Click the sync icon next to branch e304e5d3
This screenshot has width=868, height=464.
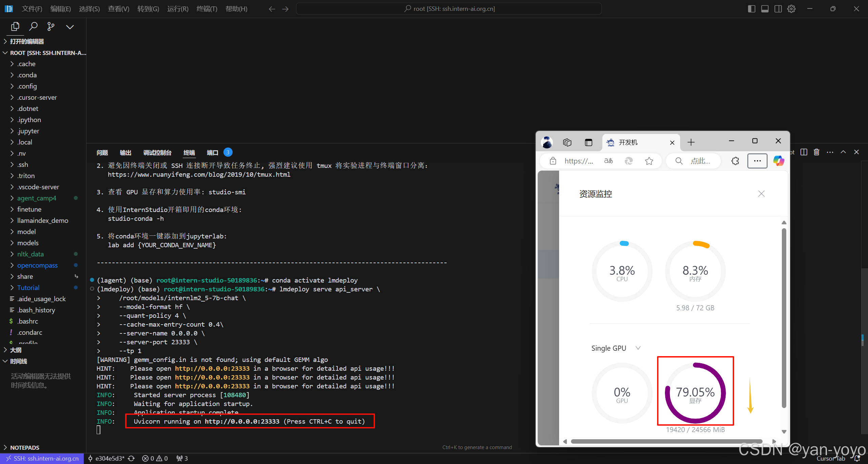131,458
